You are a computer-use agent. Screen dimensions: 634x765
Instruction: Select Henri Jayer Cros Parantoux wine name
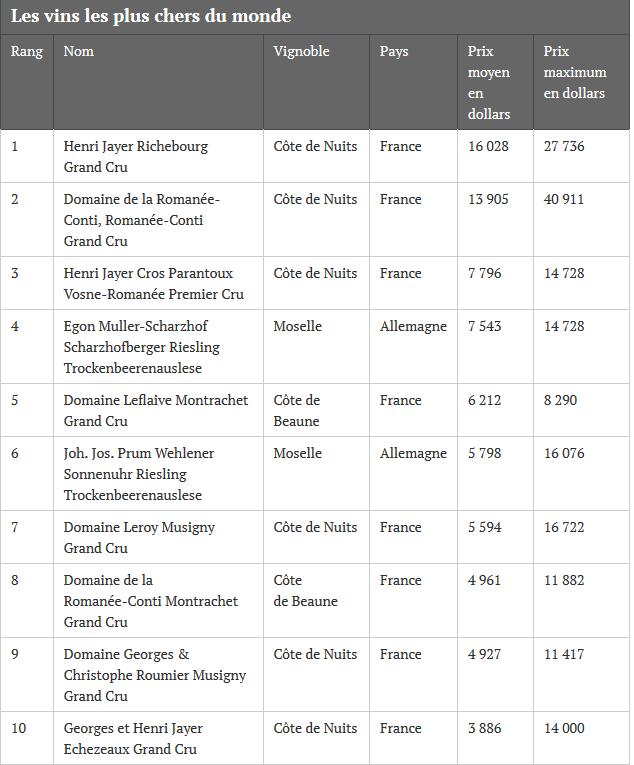click(x=154, y=283)
